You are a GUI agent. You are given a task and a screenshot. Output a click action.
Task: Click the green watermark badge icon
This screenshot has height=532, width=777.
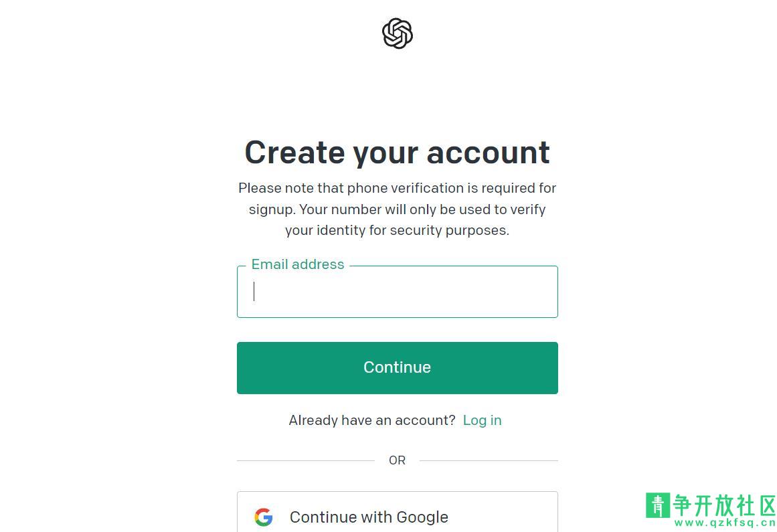pos(658,505)
